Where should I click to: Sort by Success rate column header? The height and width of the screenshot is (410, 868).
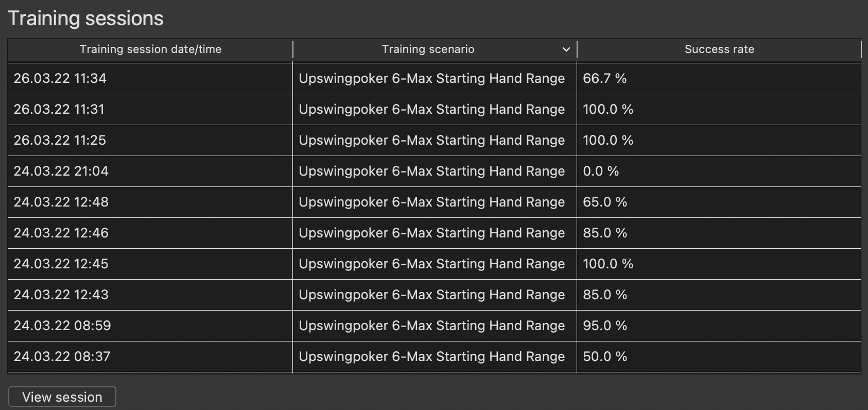719,49
